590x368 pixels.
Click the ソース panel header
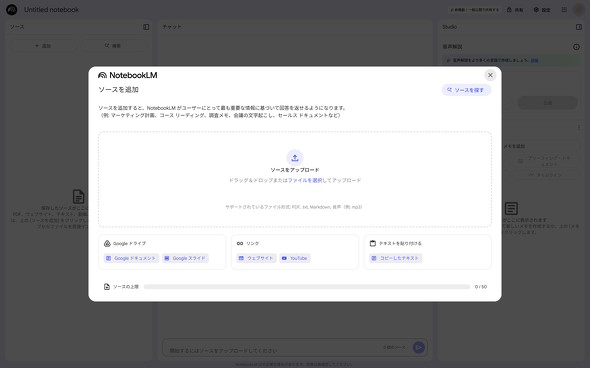pyautogui.click(x=17, y=27)
